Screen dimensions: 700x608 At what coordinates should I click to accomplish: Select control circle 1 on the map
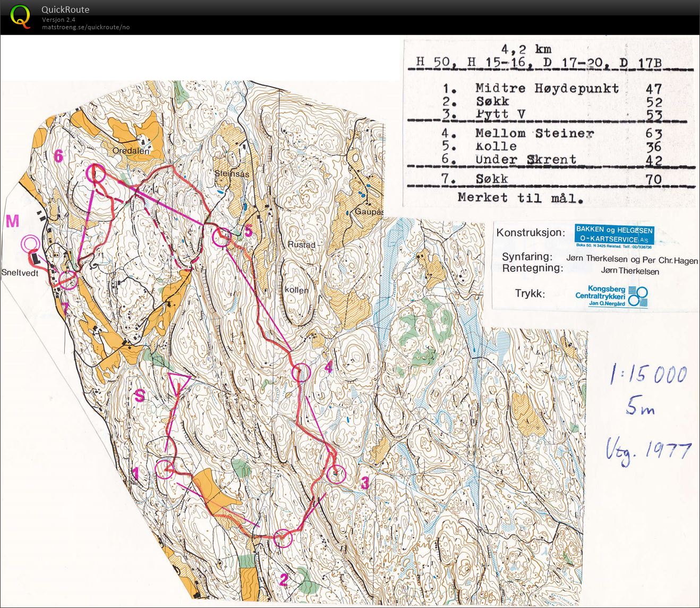click(166, 469)
